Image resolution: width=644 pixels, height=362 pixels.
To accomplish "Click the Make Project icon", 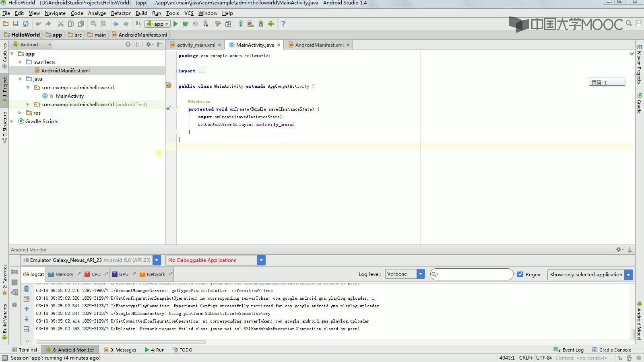I will pyautogui.click(x=138, y=24).
